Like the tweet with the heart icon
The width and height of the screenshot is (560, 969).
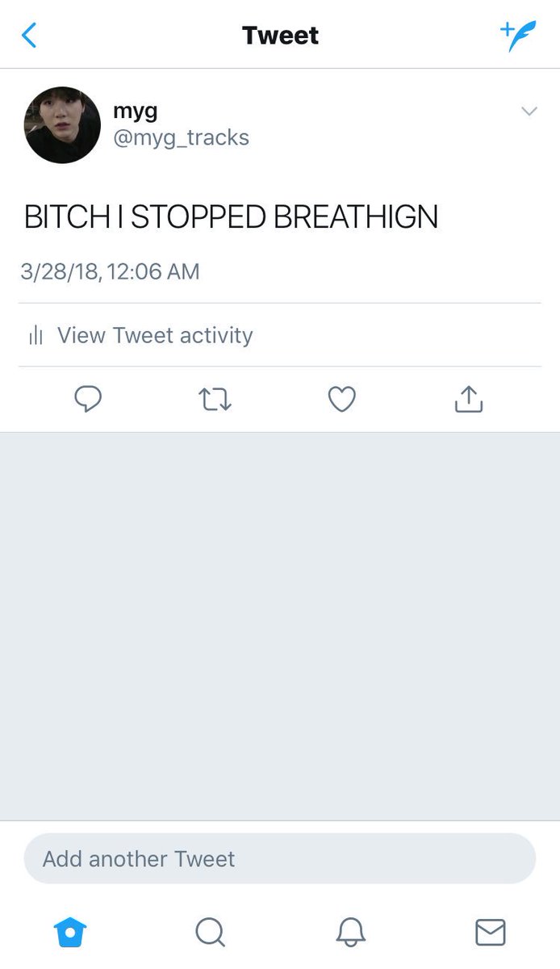click(342, 399)
